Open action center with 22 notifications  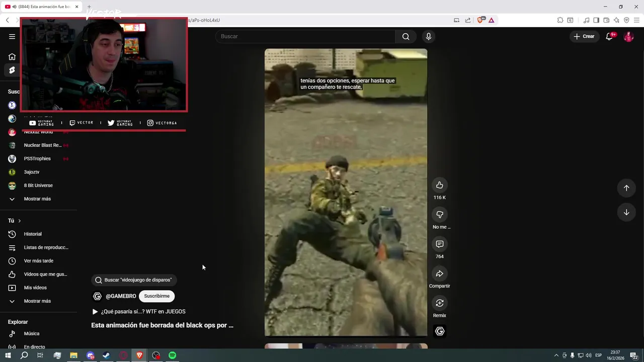[634, 355]
